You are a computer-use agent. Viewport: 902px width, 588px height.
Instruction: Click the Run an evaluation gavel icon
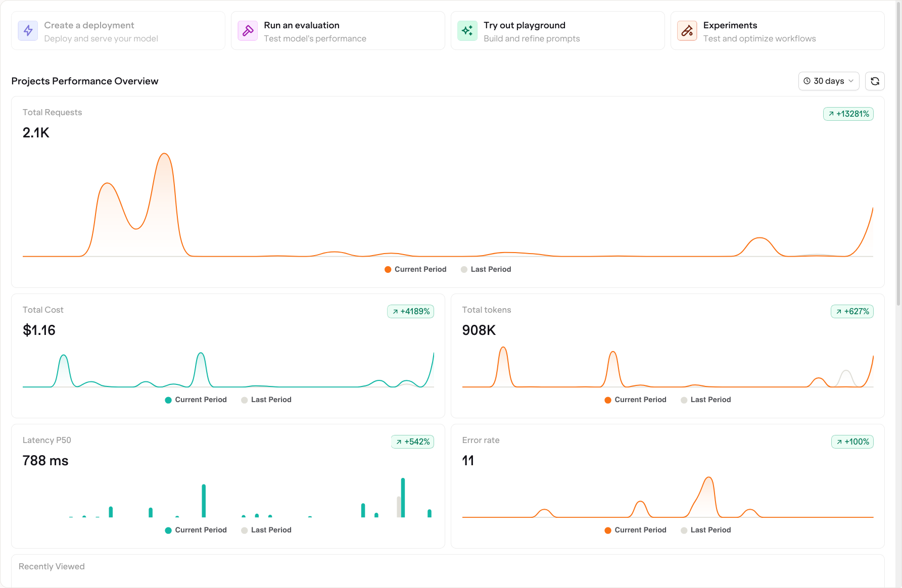tap(248, 30)
